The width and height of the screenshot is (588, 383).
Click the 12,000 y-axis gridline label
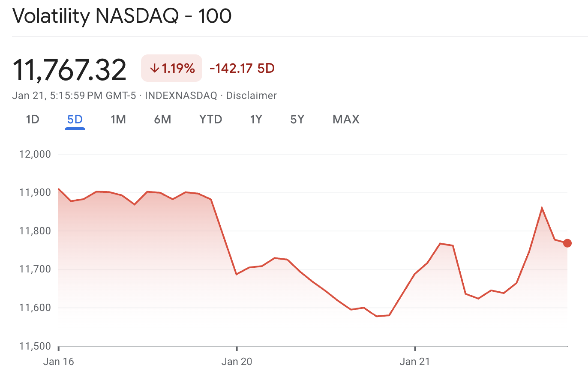point(36,154)
